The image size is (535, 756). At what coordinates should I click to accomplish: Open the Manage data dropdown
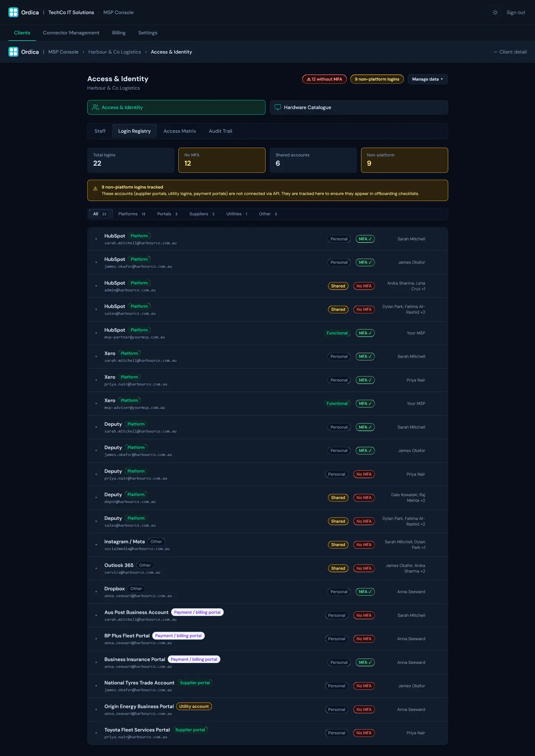coord(428,79)
